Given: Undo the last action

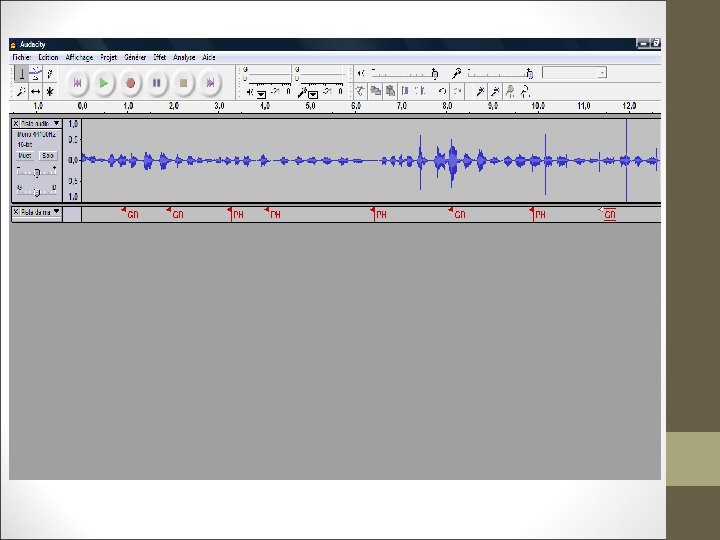Looking at the screenshot, I should (x=442, y=91).
